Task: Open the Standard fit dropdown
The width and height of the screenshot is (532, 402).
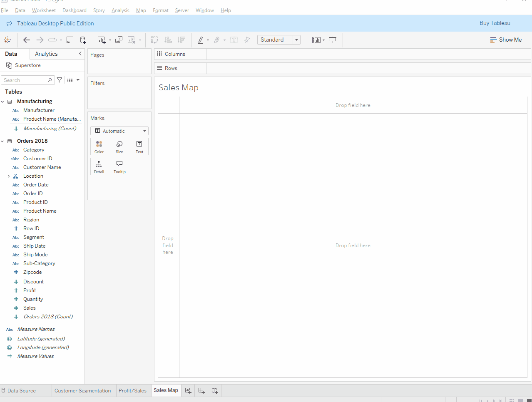Action: pos(279,40)
